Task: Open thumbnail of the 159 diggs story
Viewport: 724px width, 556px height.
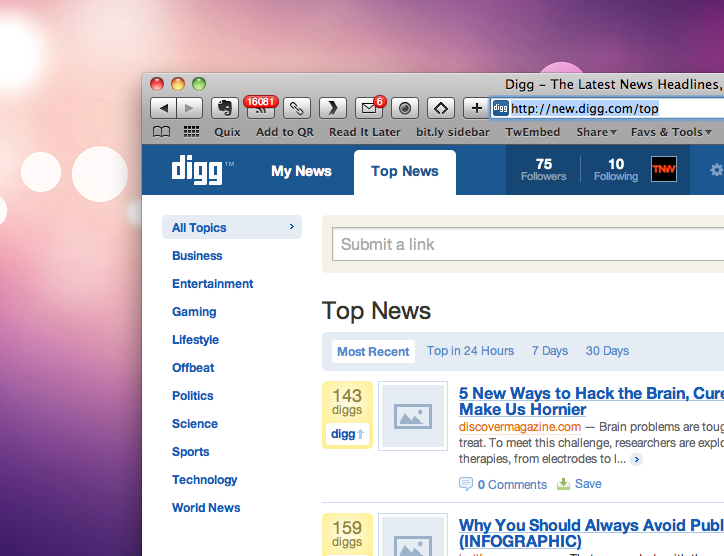Action: pos(413,535)
